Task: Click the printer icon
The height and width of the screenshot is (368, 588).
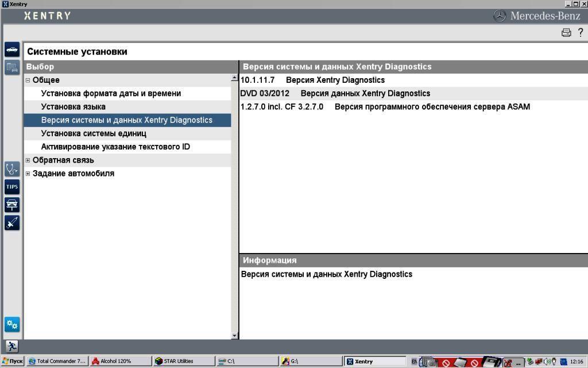Action: [566, 33]
